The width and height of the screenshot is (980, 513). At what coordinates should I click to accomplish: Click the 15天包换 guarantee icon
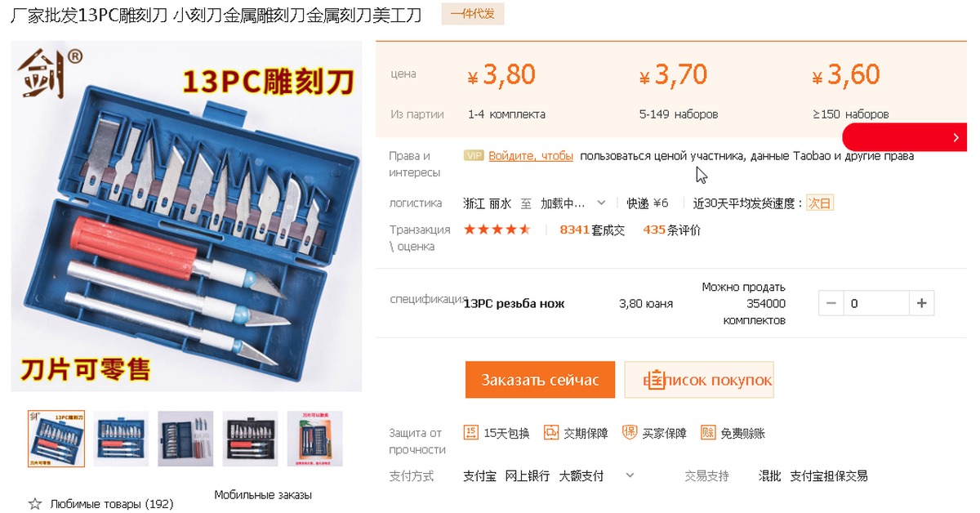(x=470, y=433)
